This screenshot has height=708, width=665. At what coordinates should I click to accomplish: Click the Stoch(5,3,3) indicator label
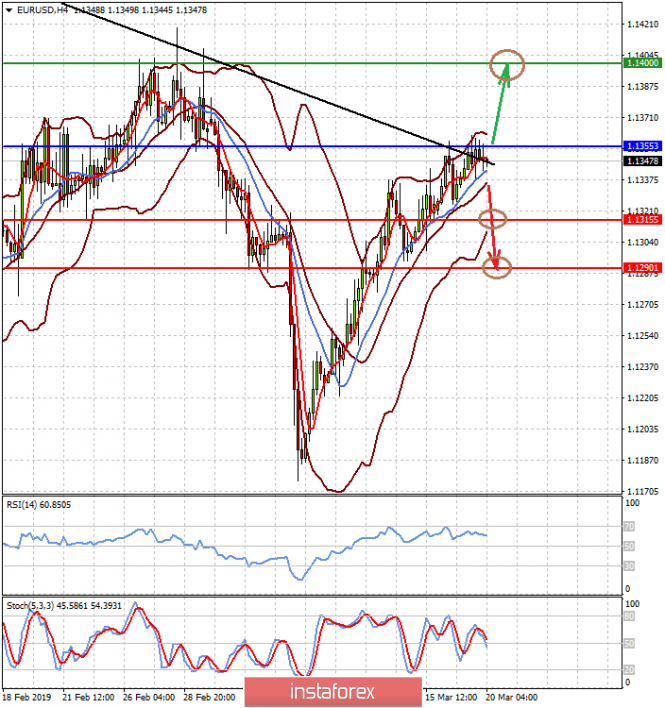pyautogui.click(x=64, y=606)
